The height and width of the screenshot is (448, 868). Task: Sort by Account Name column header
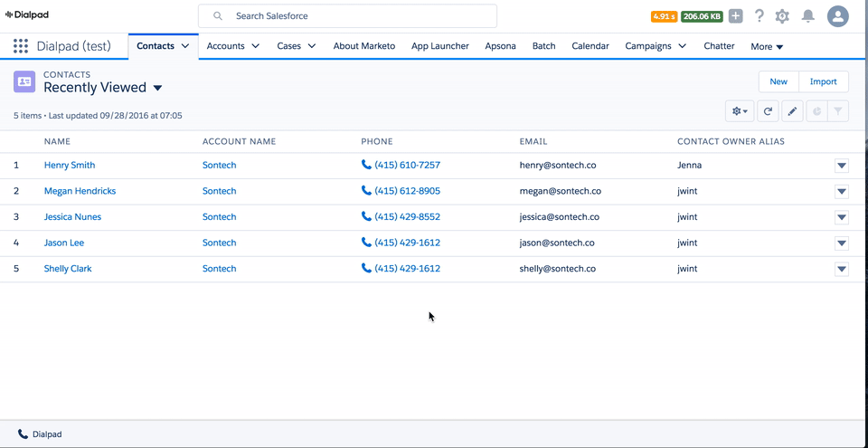239,141
